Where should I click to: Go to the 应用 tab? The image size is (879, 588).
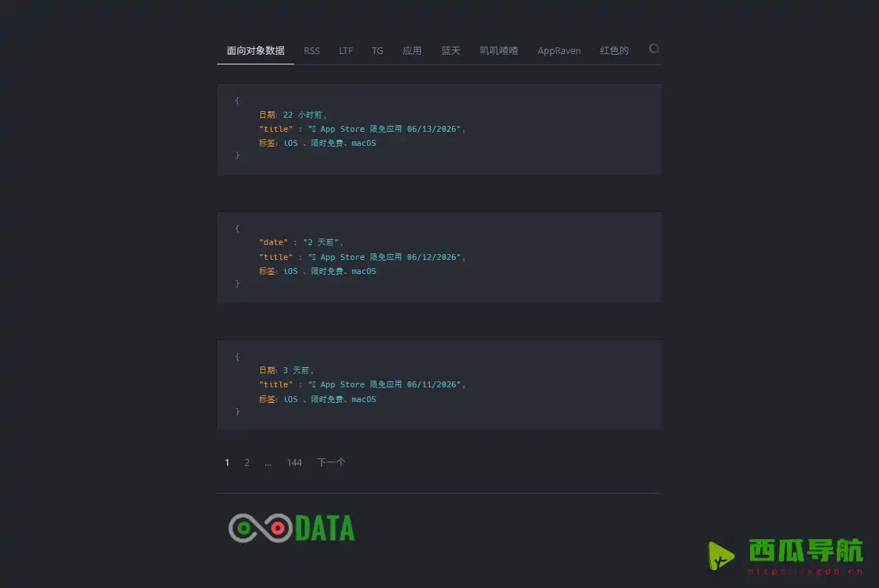pyautogui.click(x=412, y=50)
